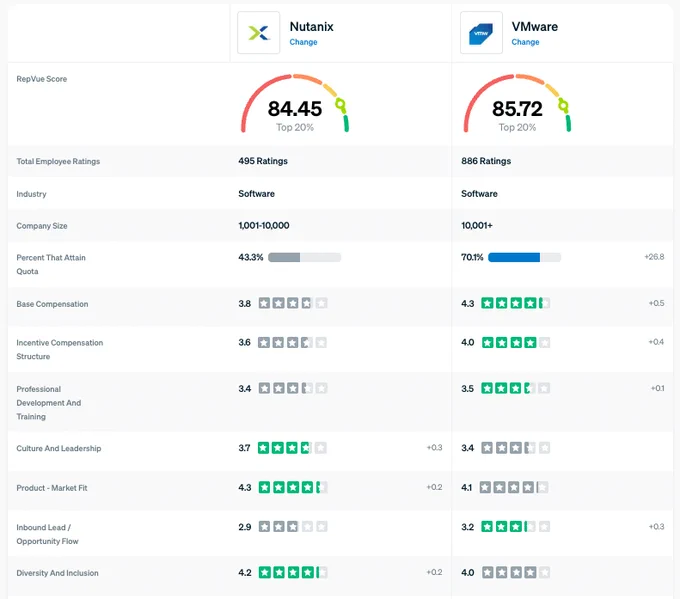Click VMware Base Compensation star rating
Image resolution: width=680 pixels, height=599 pixels.
(x=516, y=303)
